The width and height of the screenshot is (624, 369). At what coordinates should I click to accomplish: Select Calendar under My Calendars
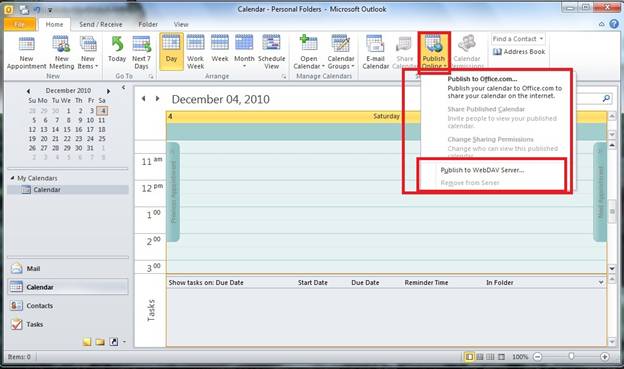68,190
